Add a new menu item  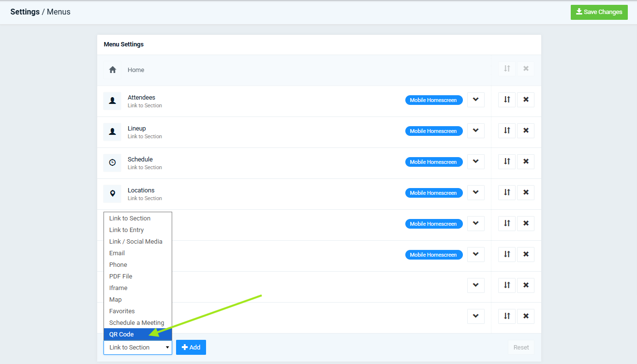coord(191,347)
